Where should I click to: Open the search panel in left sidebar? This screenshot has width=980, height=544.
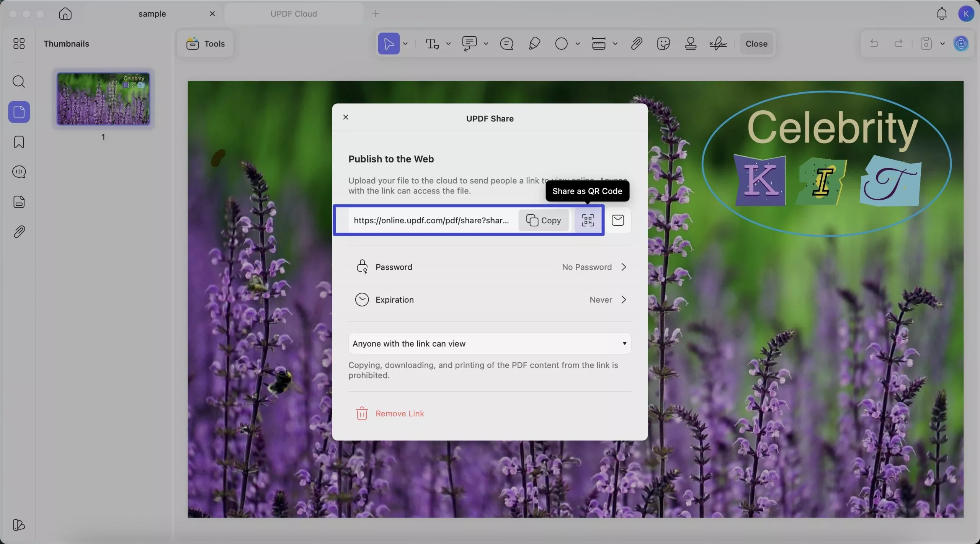19,82
